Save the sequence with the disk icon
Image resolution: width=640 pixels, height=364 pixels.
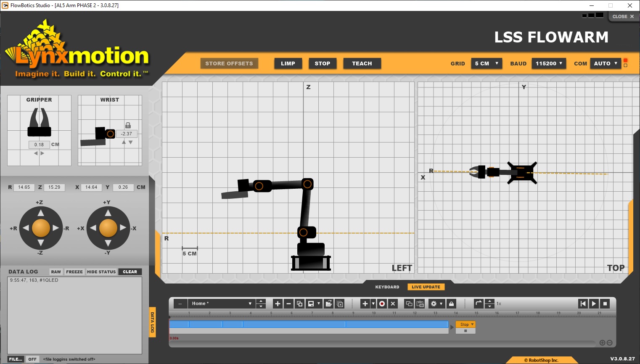tap(311, 303)
